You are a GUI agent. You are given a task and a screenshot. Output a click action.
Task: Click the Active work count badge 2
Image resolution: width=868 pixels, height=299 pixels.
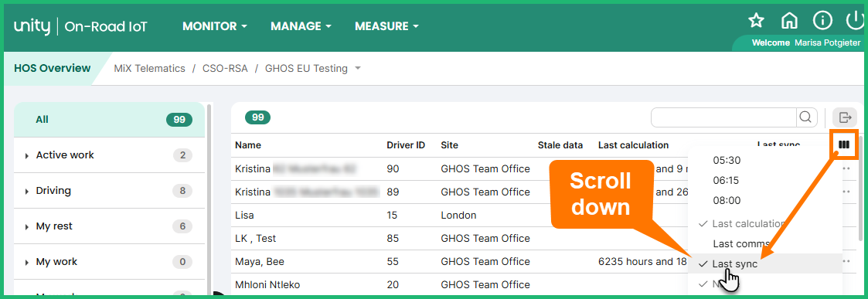[182, 155]
